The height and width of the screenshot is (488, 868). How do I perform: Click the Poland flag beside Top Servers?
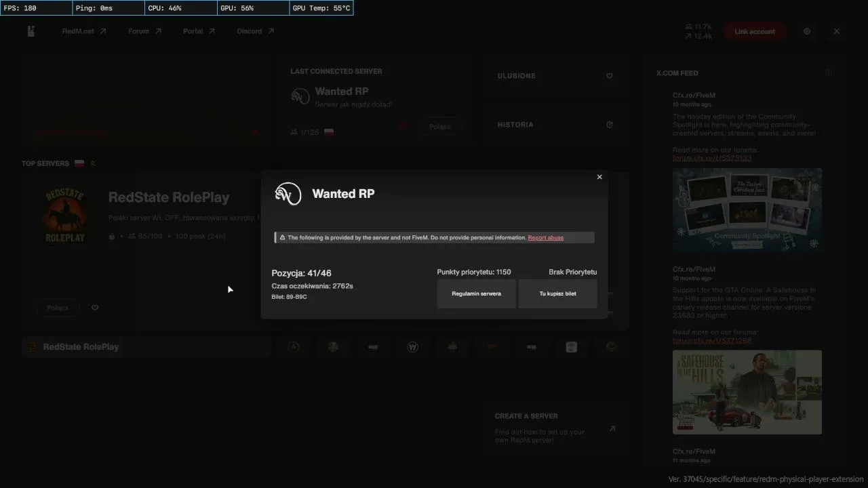pos(79,163)
